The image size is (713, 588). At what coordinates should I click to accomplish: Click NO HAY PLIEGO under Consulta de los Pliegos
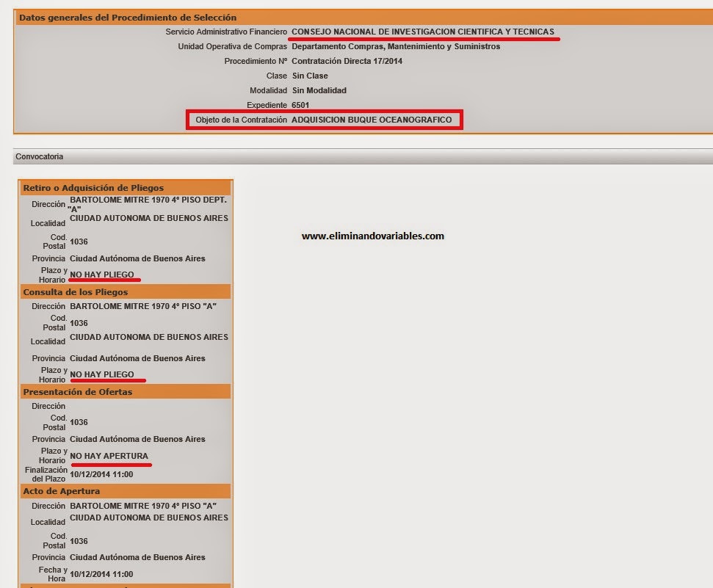click(102, 374)
